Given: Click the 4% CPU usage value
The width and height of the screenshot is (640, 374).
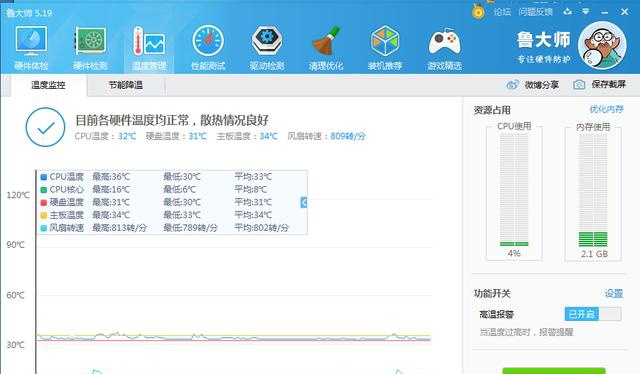Looking at the screenshot, I should 514,253.
